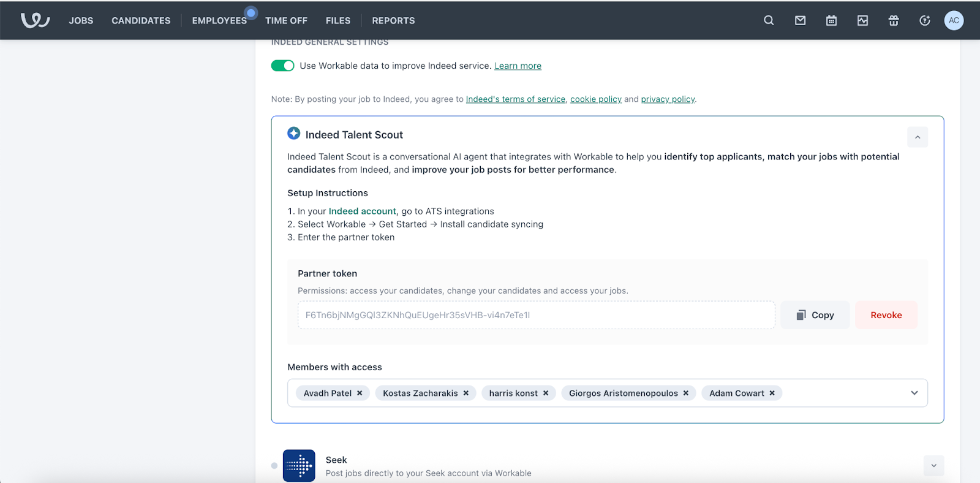Click the Members with access label
This screenshot has width=980, height=483.
(x=334, y=367)
